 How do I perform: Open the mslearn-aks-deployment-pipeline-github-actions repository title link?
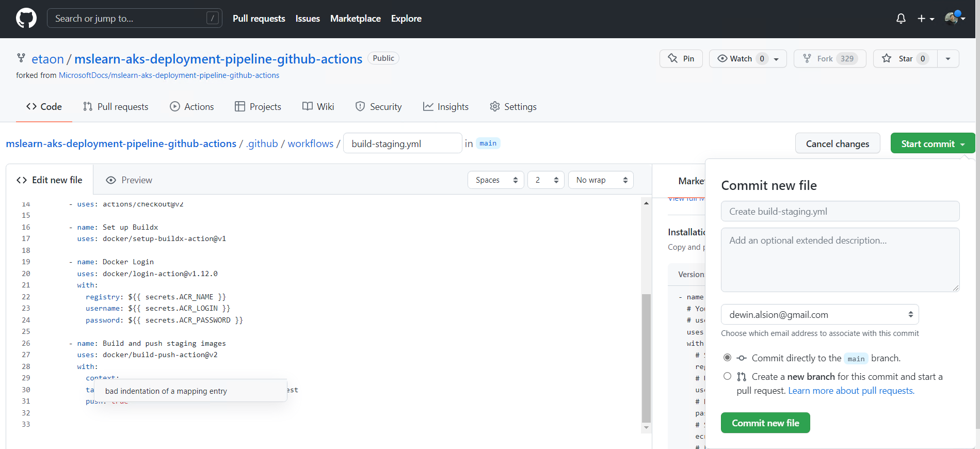pyautogui.click(x=218, y=59)
